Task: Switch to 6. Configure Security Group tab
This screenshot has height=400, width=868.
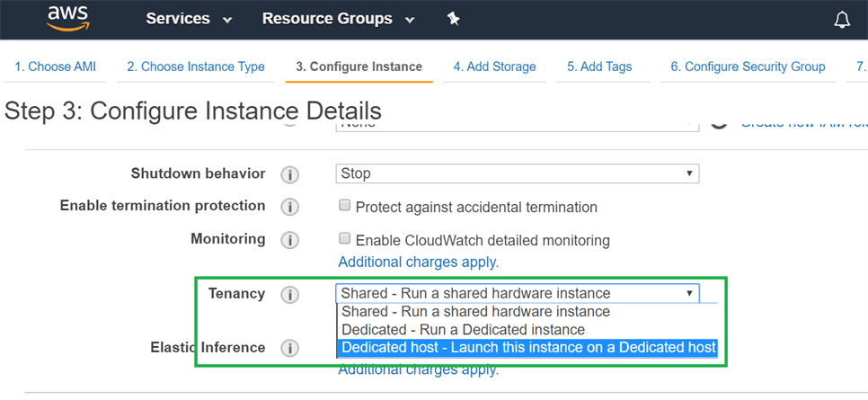Action: coord(748,67)
